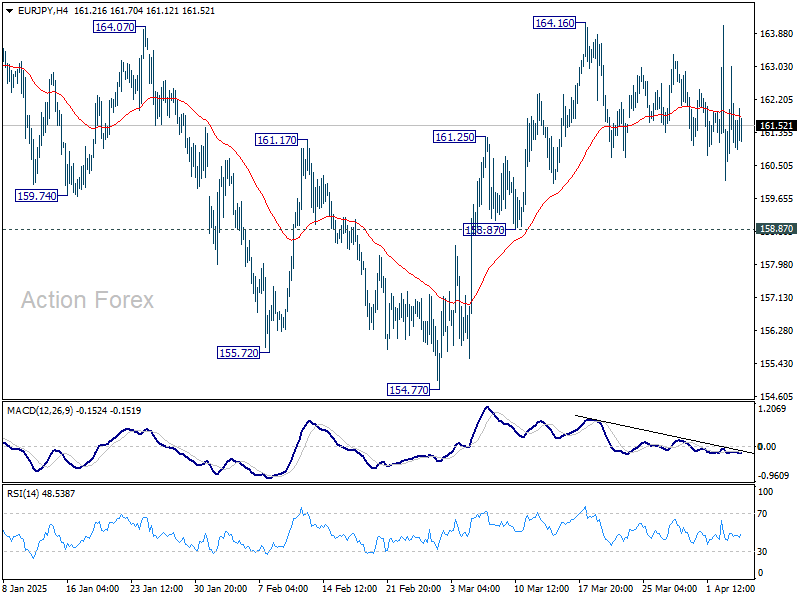Select the RSI 70 level label

click(x=762, y=514)
